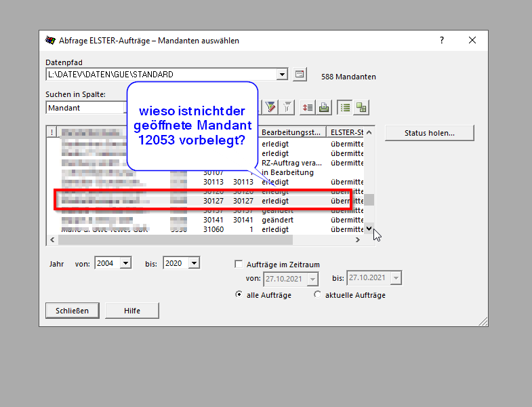Image resolution: width=532 pixels, height=407 pixels.
Task: Click the horizontal scrollbar left arrow
Action: click(52, 240)
